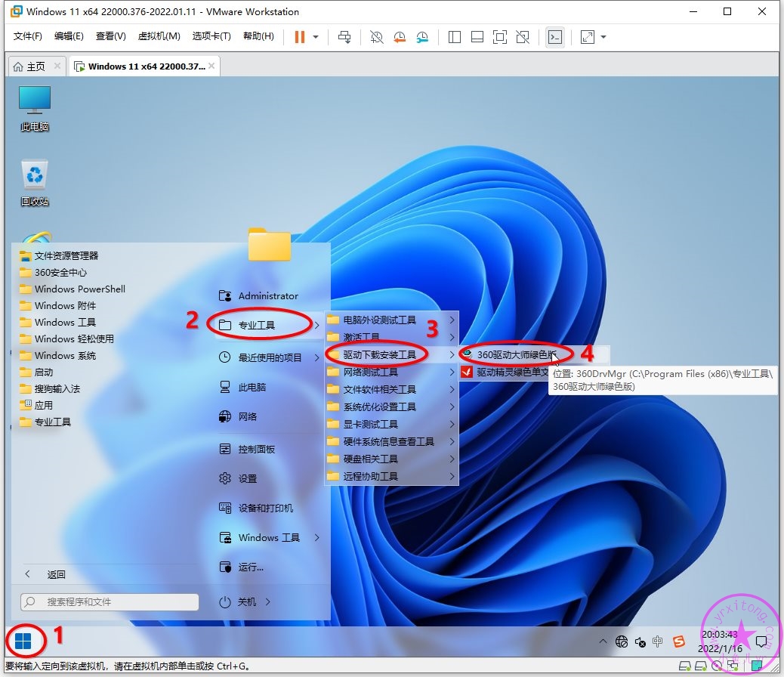This screenshot has height=677, width=784.
Task: Open the 选项卡(T) menu
Action: click(x=211, y=36)
